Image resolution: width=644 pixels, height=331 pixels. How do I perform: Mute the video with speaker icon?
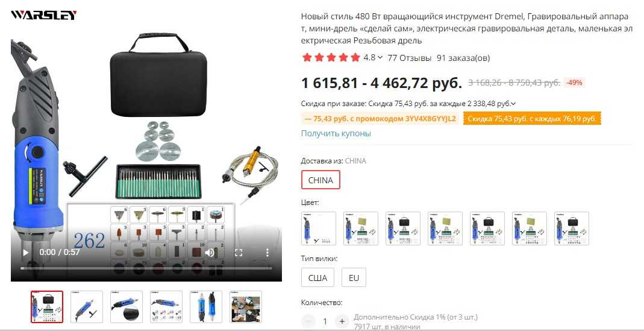(210, 252)
